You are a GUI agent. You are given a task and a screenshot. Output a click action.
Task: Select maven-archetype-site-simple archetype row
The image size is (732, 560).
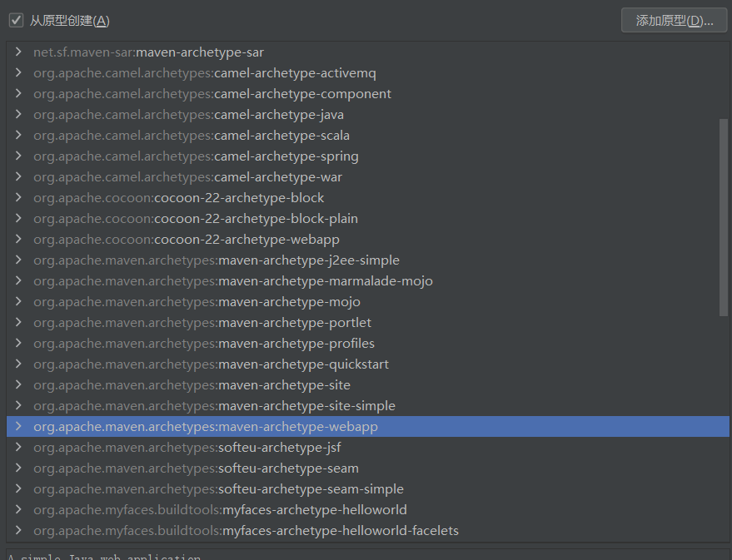coord(368,406)
